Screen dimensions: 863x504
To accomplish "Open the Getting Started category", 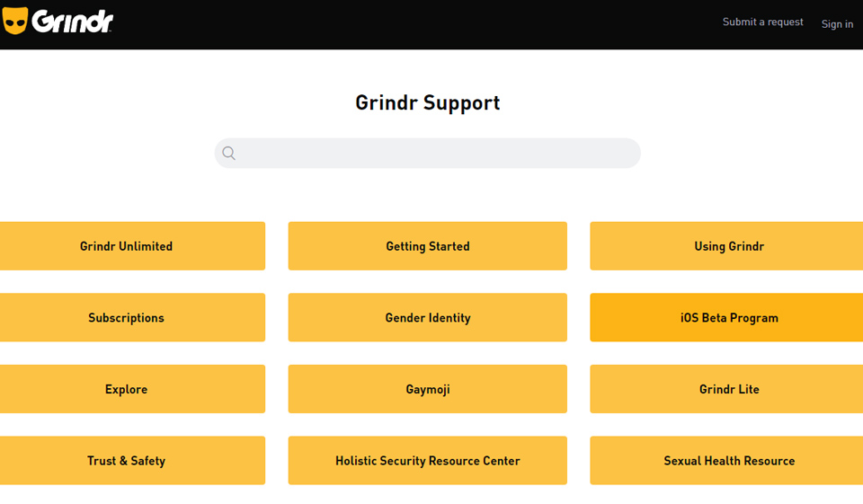I will tap(427, 246).
